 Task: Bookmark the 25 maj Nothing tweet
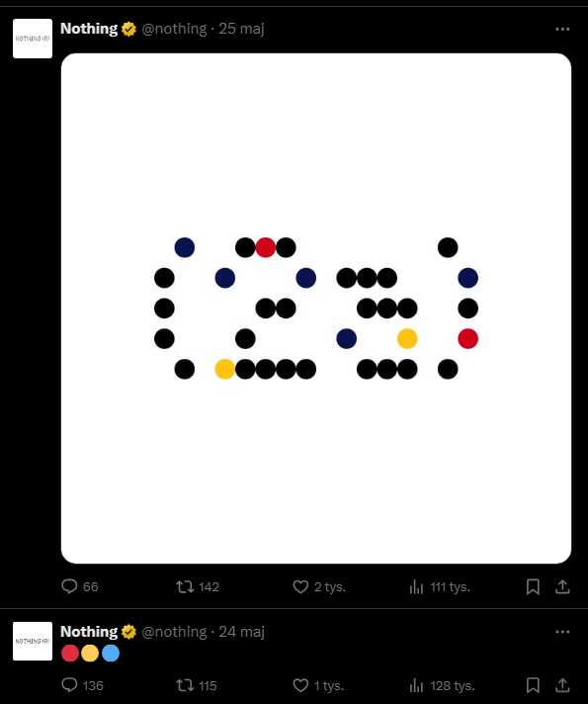pos(533,586)
